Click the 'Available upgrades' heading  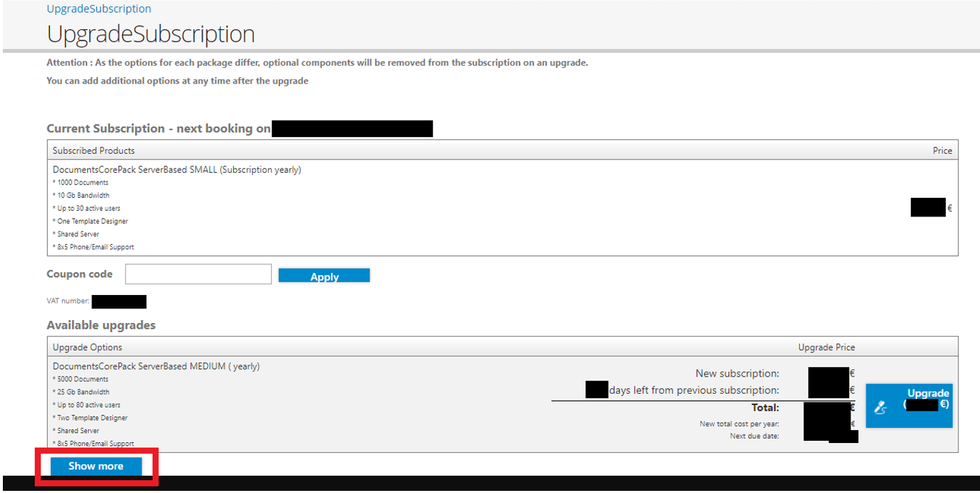pyautogui.click(x=101, y=325)
